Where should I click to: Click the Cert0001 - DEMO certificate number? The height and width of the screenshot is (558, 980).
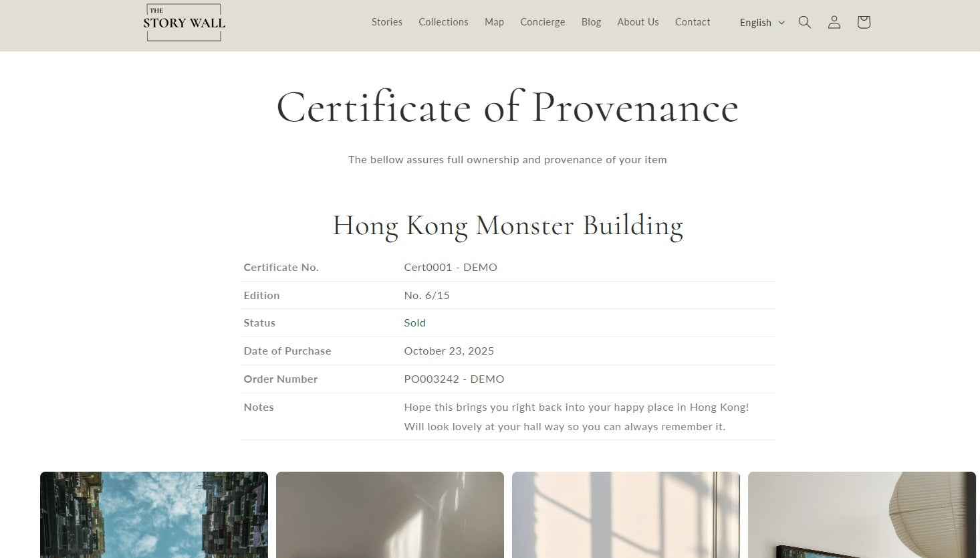(x=451, y=267)
